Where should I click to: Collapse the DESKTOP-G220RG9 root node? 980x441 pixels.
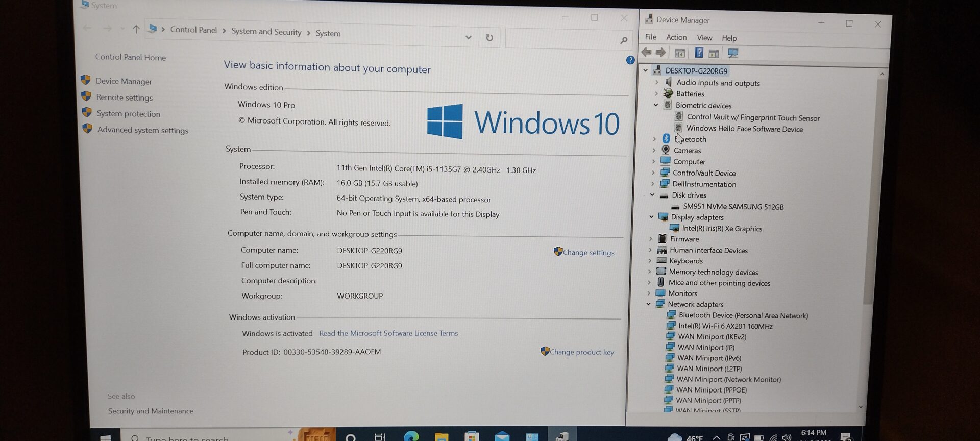[x=646, y=70]
